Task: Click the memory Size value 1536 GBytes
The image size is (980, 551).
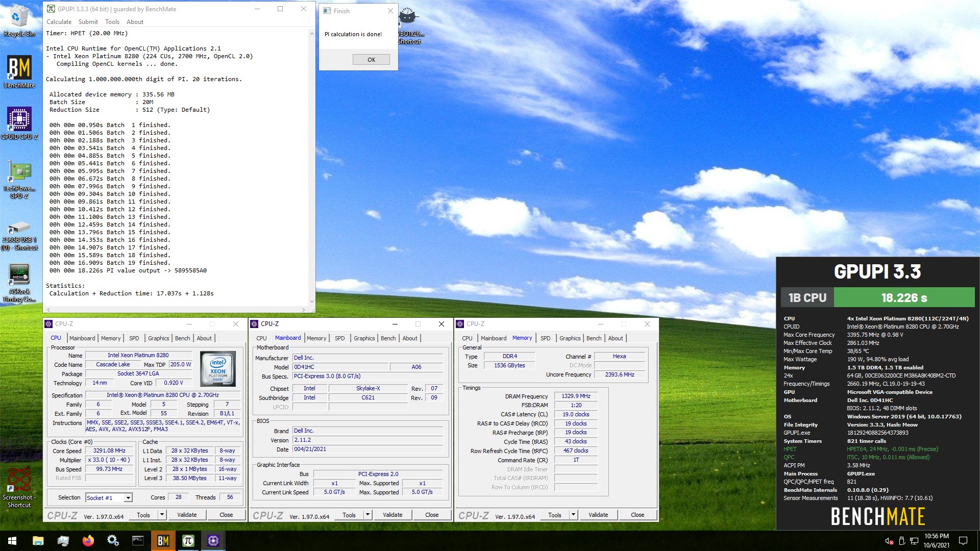Action: tap(509, 366)
